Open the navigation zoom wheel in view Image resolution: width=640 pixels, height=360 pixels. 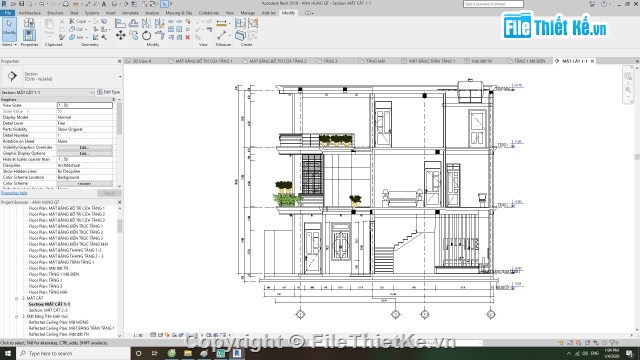[628, 76]
